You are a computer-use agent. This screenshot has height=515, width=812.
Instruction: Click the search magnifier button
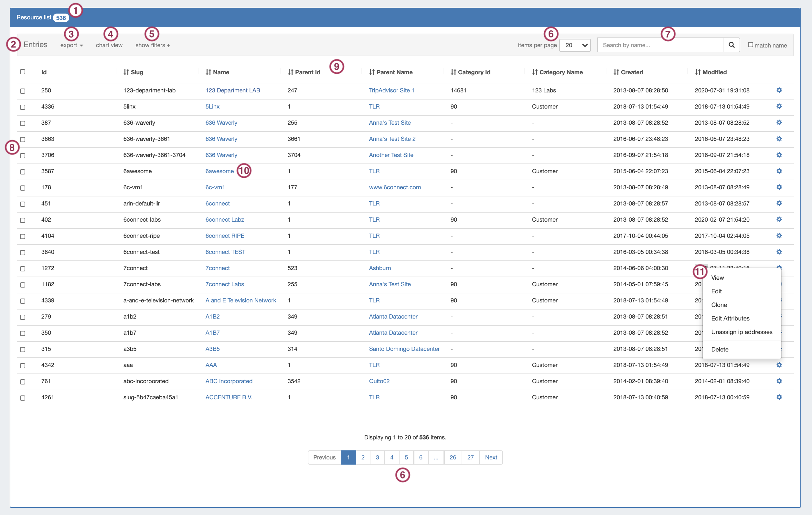tap(731, 45)
